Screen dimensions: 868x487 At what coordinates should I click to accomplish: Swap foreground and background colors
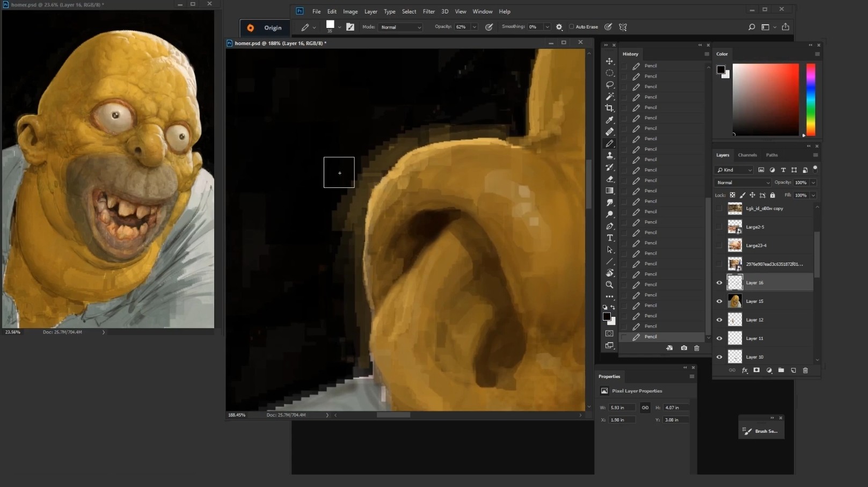613,307
